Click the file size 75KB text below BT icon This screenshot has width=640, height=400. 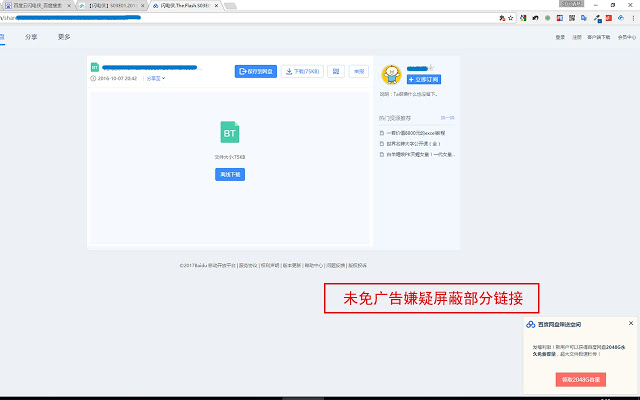230,157
